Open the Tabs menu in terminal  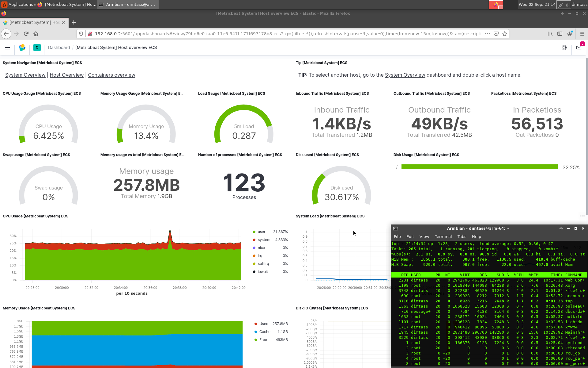(x=462, y=236)
